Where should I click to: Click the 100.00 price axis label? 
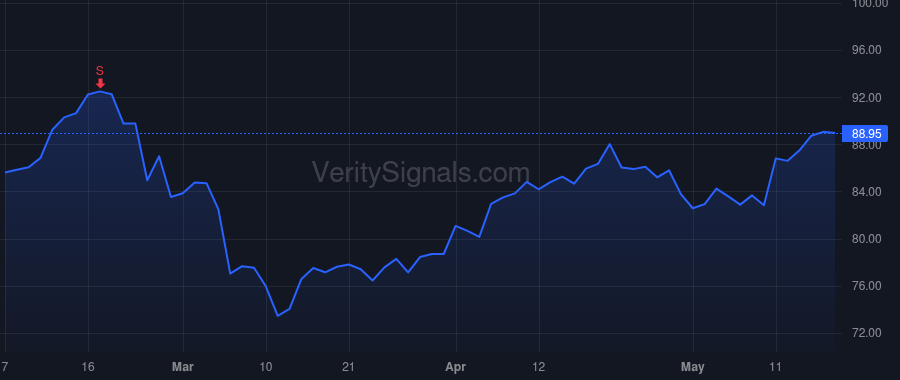867,3
